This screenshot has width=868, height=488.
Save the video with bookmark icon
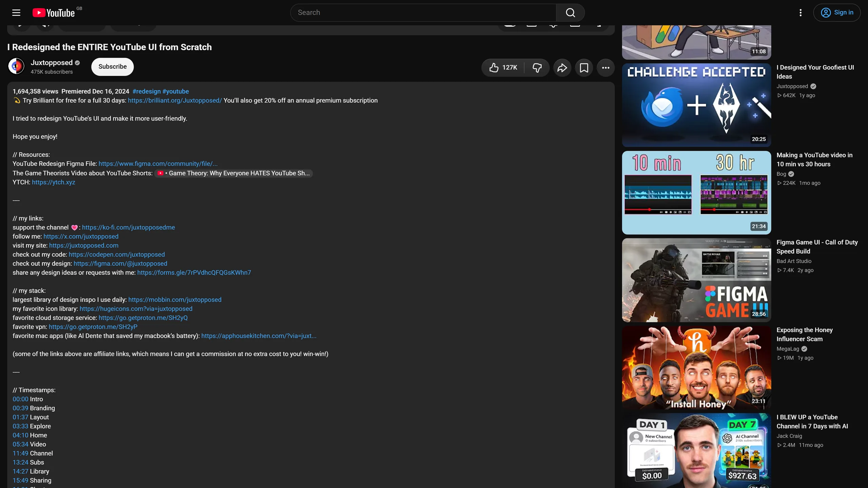point(584,67)
